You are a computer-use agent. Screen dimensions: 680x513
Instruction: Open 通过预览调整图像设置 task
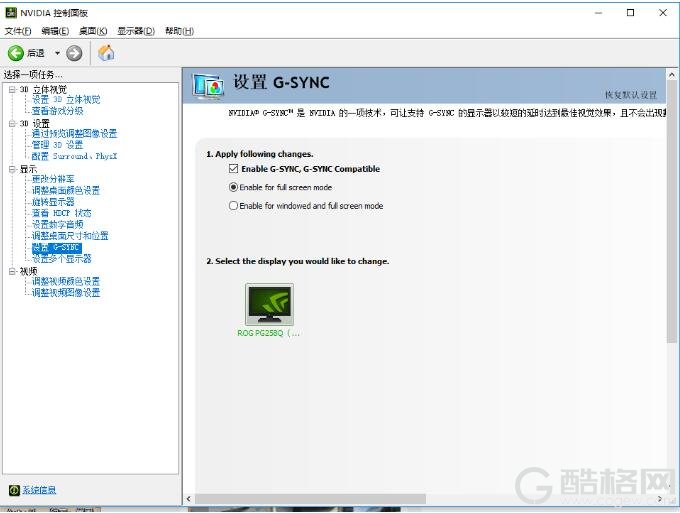point(74,134)
